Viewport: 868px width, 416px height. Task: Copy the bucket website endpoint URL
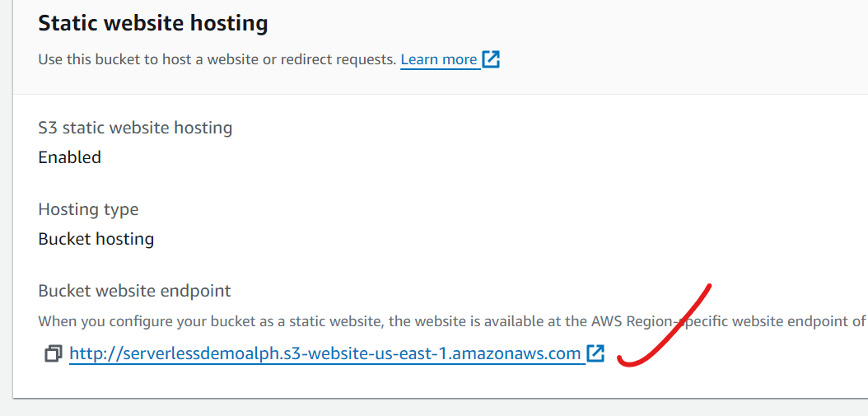click(x=53, y=354)
